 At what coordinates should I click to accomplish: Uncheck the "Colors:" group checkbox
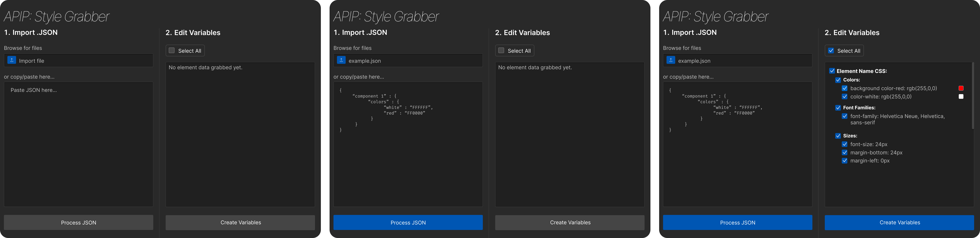tap(838, 80)
